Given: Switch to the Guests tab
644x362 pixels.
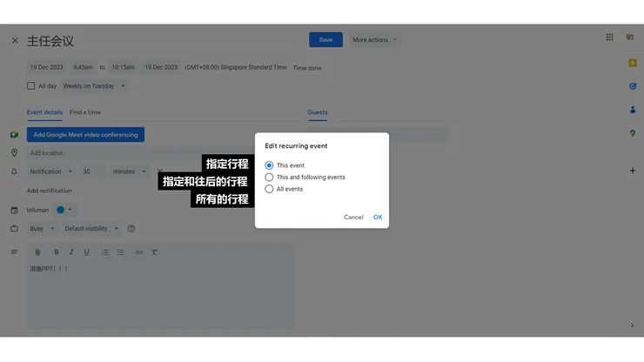Looking at the screenshot, I should (318, 112).
